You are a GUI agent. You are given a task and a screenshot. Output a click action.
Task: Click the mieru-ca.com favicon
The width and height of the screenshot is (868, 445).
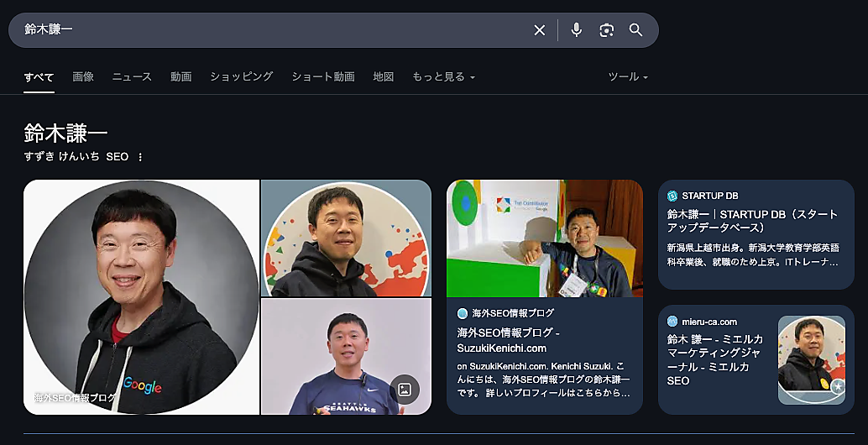[x=672, y=321]
